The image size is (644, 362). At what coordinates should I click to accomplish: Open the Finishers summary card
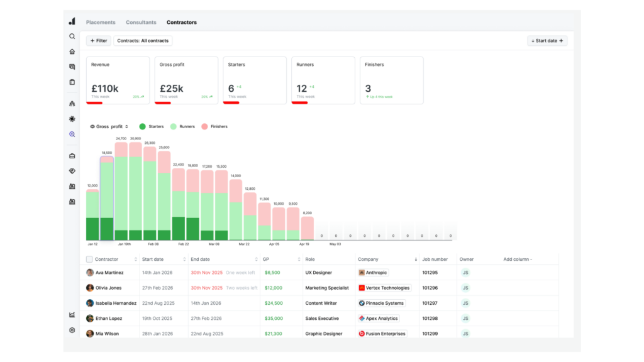tap(392, 80)
